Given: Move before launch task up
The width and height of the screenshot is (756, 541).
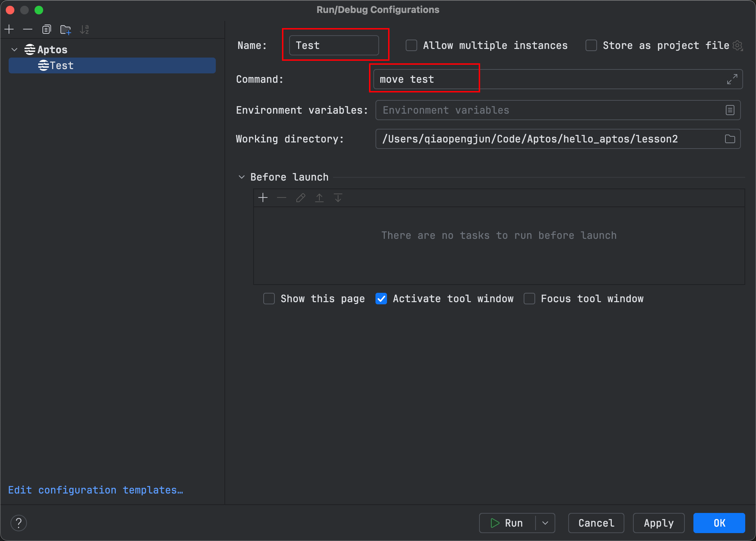Looking at the screenshot, I should coord(319,197).
